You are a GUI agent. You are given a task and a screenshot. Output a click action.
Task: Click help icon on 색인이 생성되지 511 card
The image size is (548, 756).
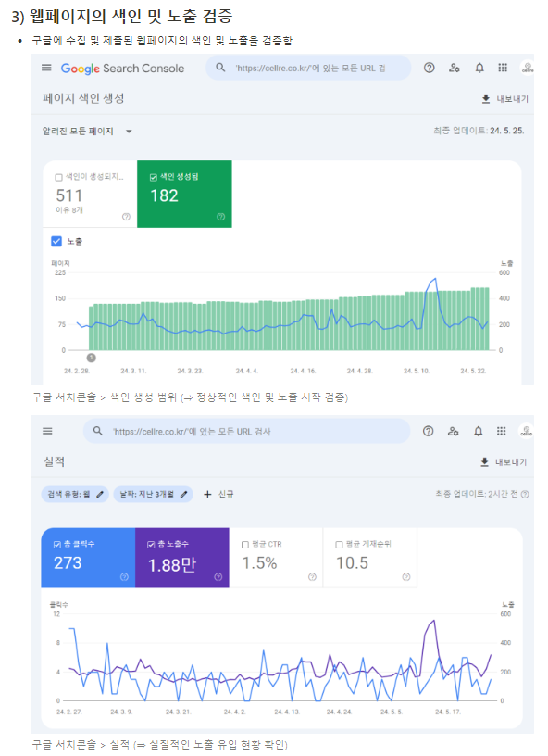point(126,217)
